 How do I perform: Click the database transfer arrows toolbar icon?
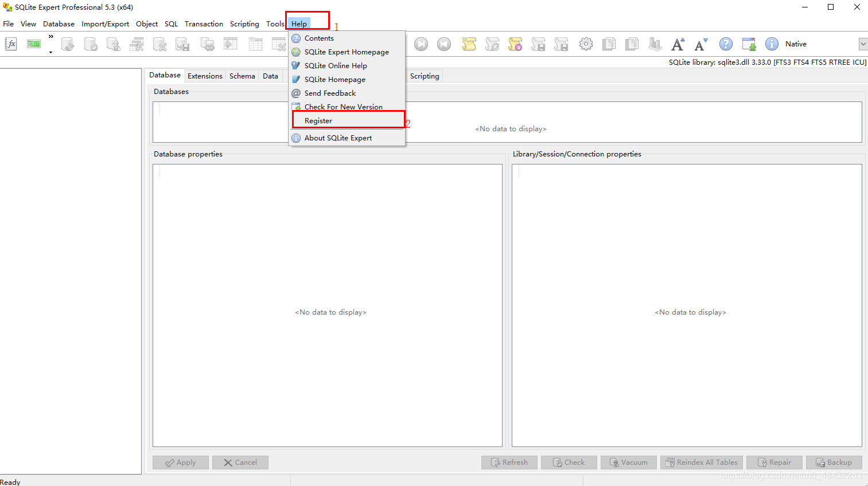pyautogui.click(x=207, y=44)
